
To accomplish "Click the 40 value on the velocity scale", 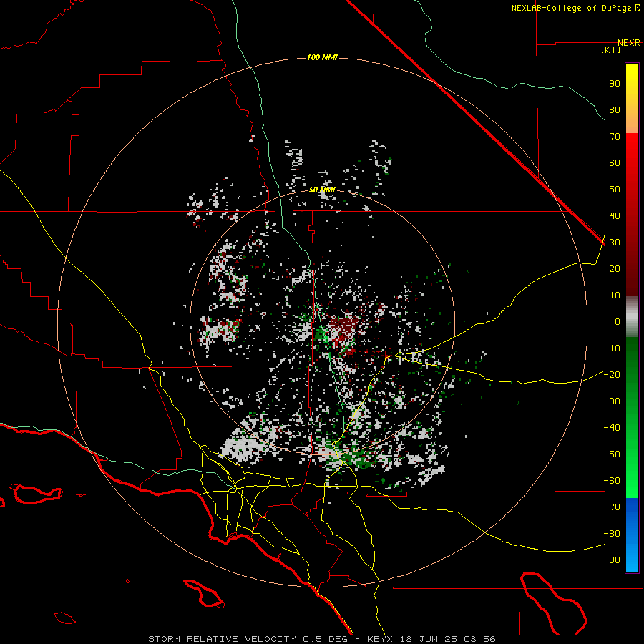I will click(615, 216).
